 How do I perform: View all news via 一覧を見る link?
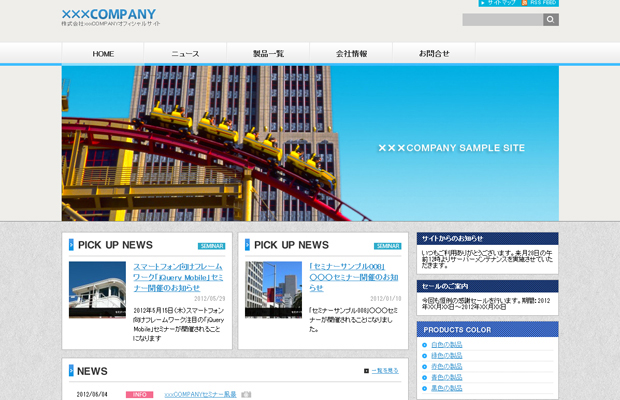point(384,371)
